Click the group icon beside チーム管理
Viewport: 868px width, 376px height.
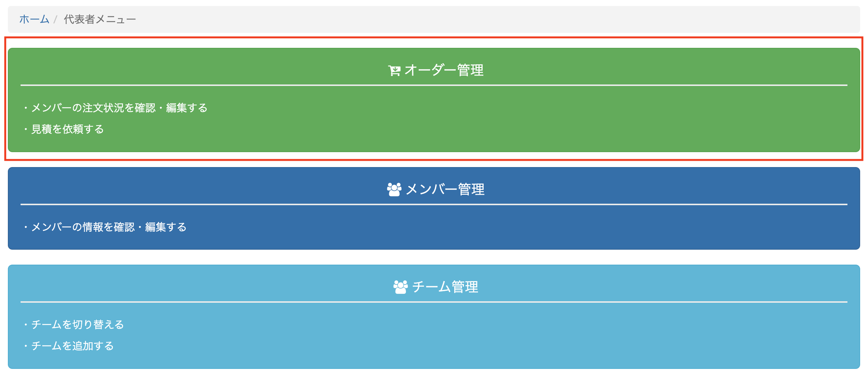(401, 287)
